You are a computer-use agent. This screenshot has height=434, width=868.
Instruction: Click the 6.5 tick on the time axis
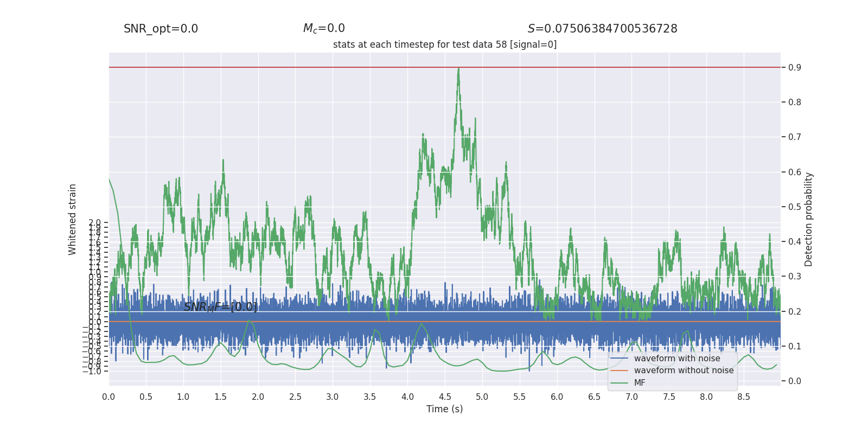pyautogui.click(x=595, y=397)
